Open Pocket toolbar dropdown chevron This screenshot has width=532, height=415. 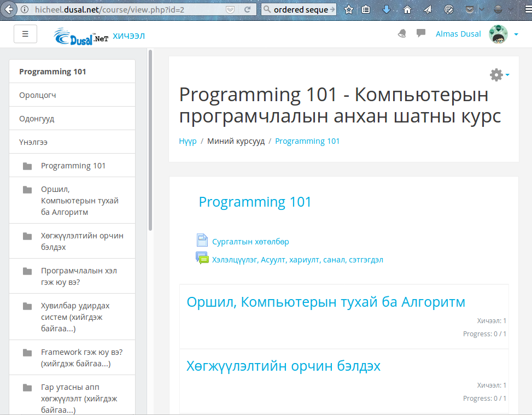click(x=482, y=9)
